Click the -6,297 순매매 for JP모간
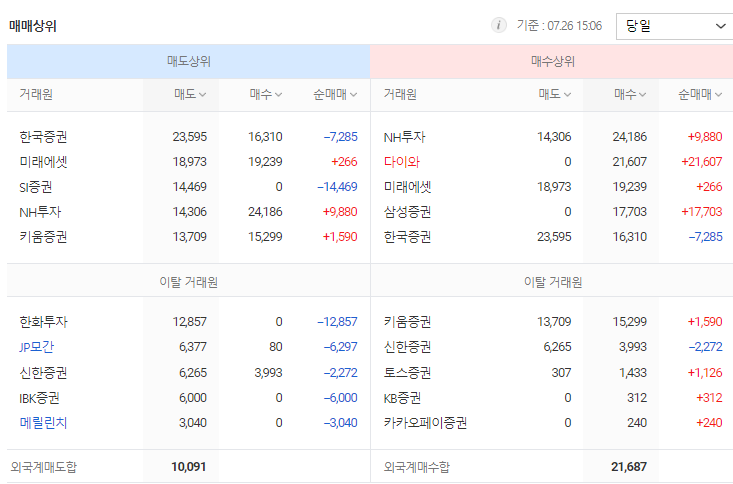 pyautogui.click(x=340, y=347)
